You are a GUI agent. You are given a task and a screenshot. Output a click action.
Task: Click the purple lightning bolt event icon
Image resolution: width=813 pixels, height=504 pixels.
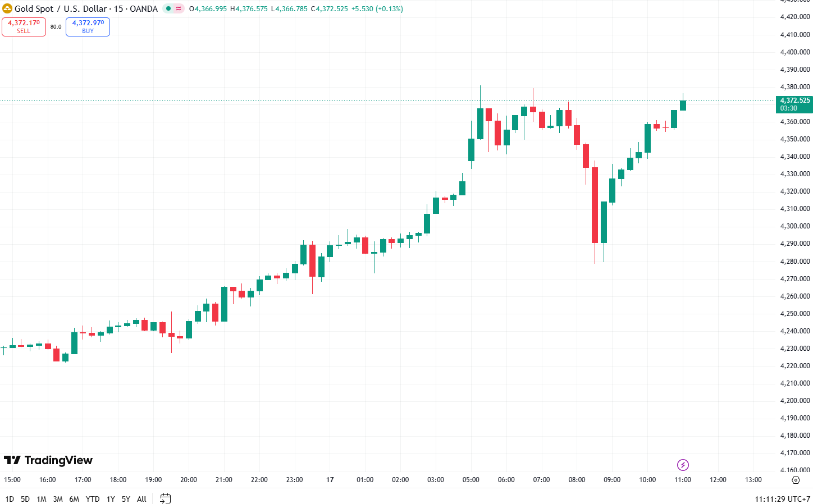coord(683,465)
